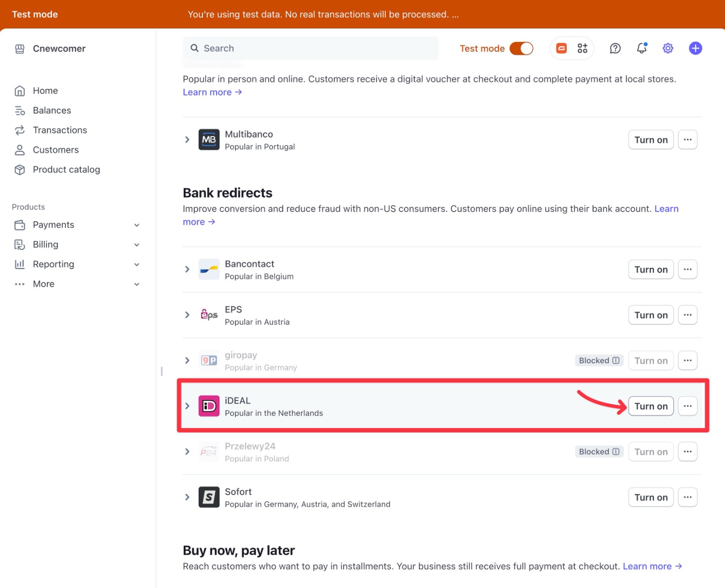Click the Przelewy24 Blocked info badge
Image resolution: width=725 pixels, height=588 pixels.
599,452
